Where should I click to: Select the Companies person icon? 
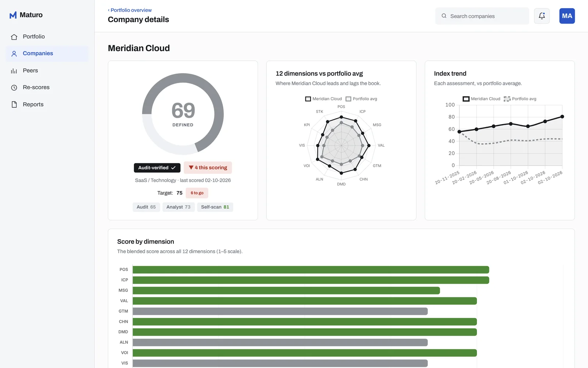click(x=14, y=54)
